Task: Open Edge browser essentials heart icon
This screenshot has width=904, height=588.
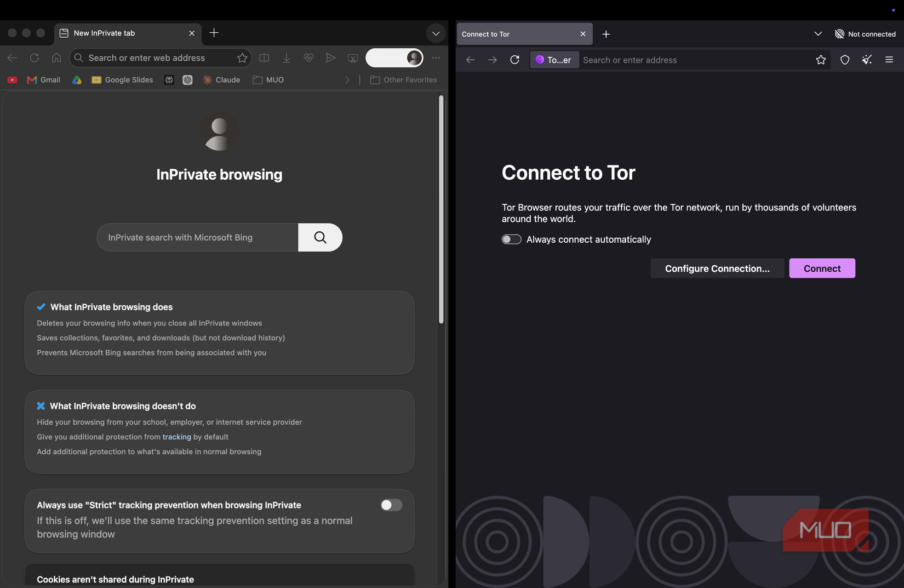Action: click(308, 58)
